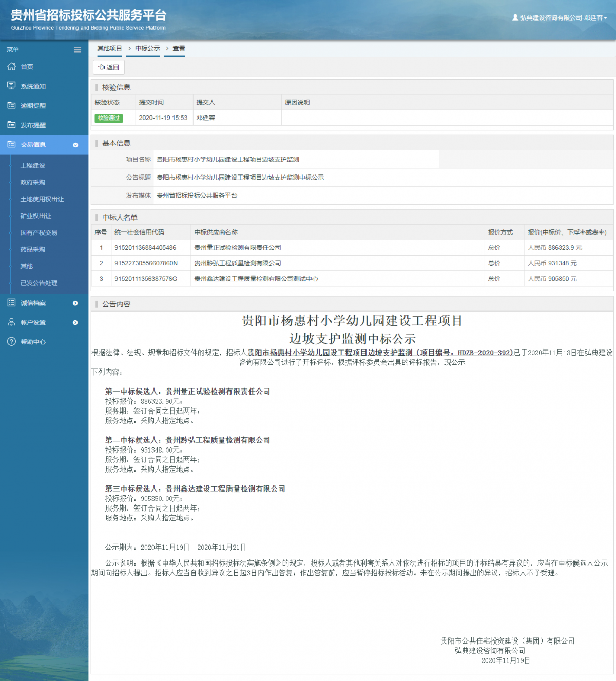Expand the 诚信档案 arrow
This screenshot has height=681, width=616.
point(75,303)
